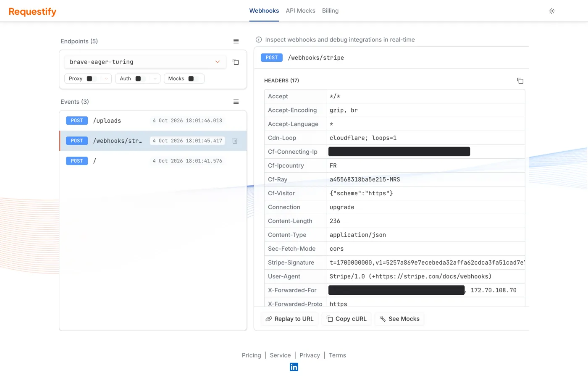Select the POST /uploads event
This screenshot has height=378, width=588.
coord(153,121)
